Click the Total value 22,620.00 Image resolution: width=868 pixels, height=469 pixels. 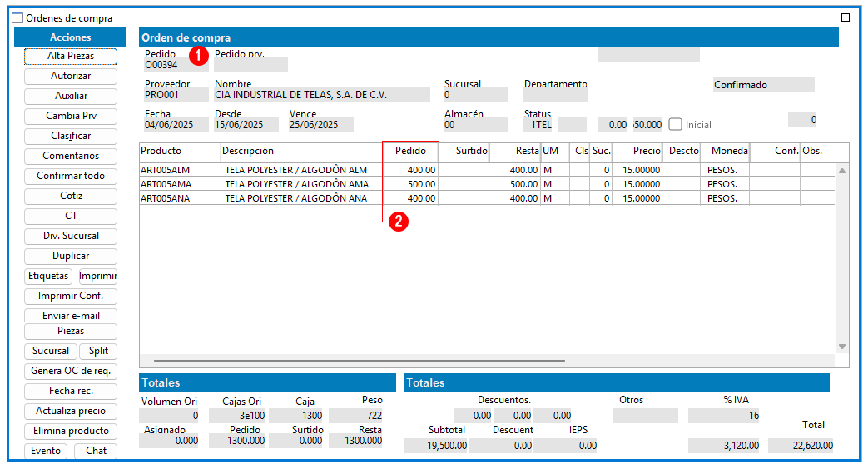pos(801,446)
